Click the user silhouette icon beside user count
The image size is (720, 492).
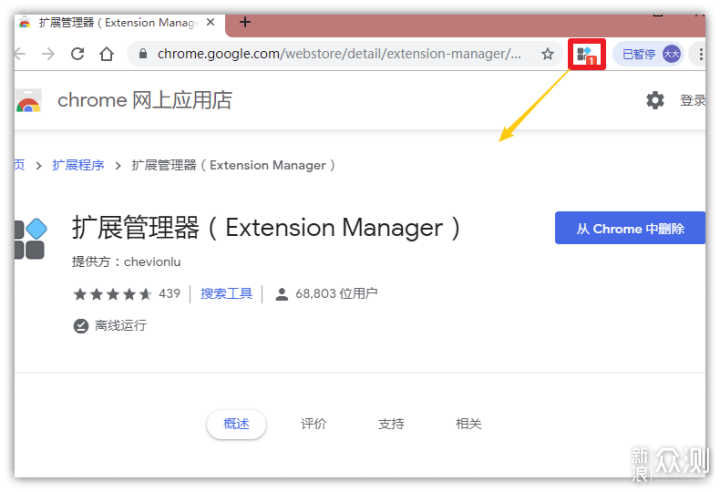pos(281,294)
